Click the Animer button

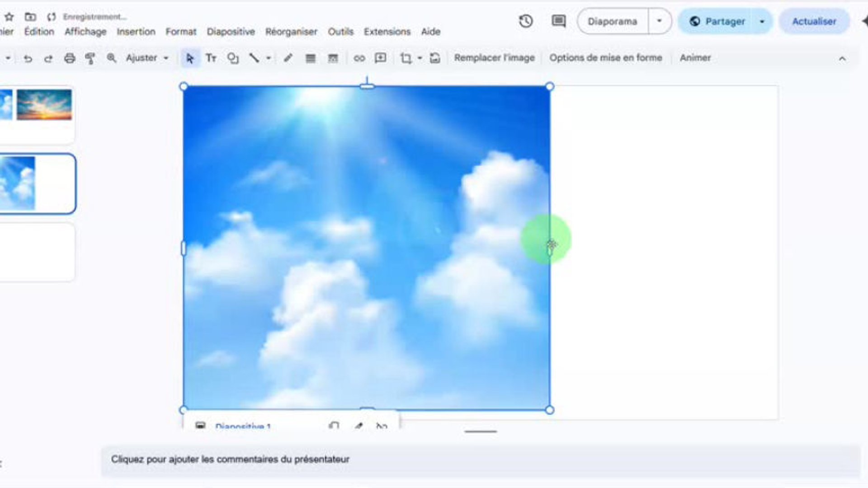(695, 58)
